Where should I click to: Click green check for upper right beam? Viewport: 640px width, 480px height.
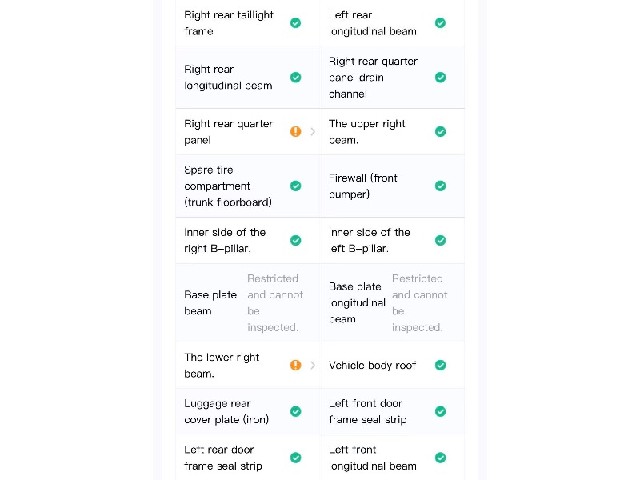pyautogui.click(x=440, y=131)
